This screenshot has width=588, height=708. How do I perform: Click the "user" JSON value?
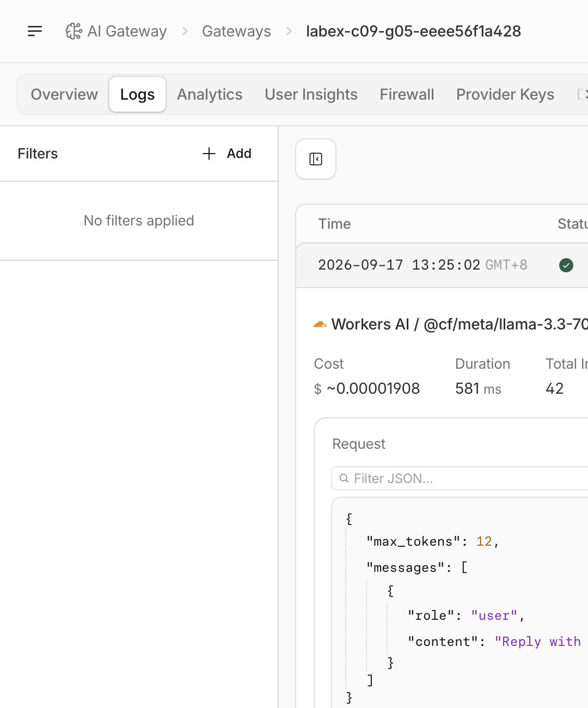pos(494,615)
